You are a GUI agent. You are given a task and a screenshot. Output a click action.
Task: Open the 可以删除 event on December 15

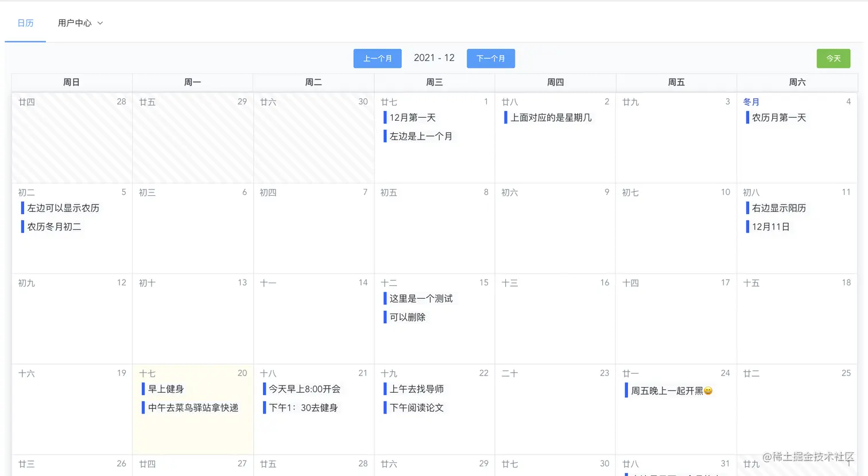tap(408, 316)
